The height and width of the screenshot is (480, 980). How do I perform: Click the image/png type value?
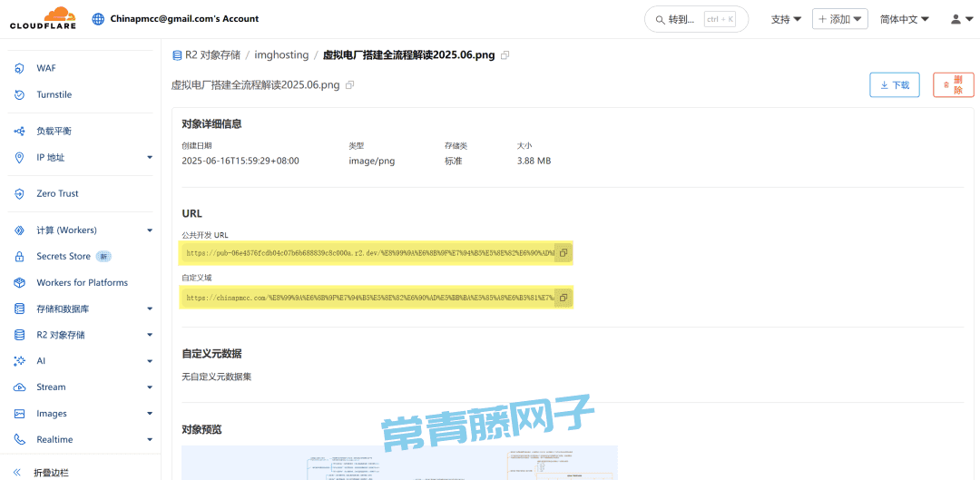[x=372, y=161]
